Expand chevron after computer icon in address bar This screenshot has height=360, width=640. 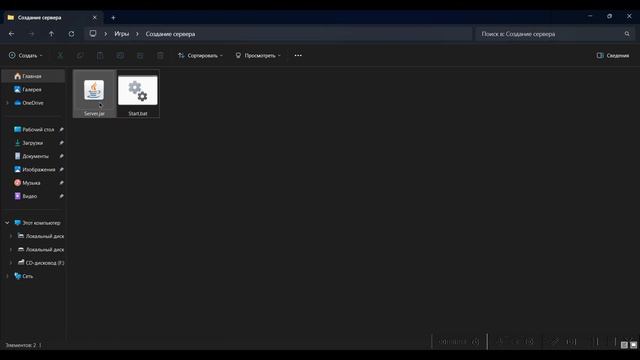tap(106, 34)
